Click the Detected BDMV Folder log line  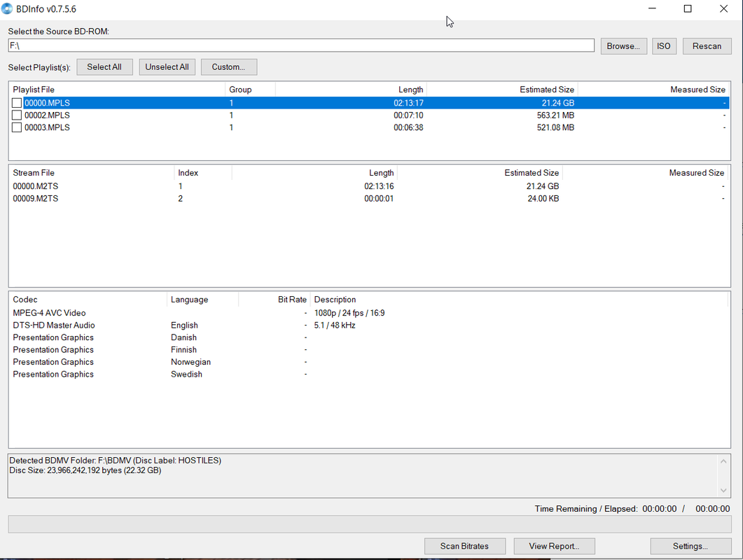click(x=115, y=461)
